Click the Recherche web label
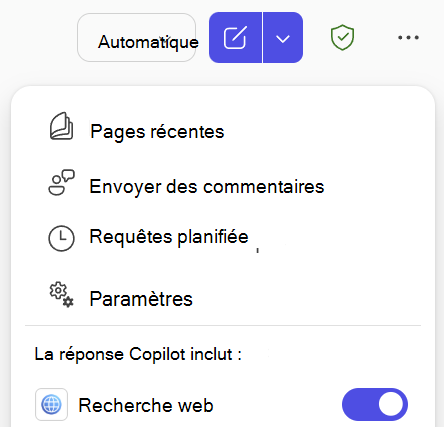Viewport: 444px width, 427px height. tap(146, 405)
